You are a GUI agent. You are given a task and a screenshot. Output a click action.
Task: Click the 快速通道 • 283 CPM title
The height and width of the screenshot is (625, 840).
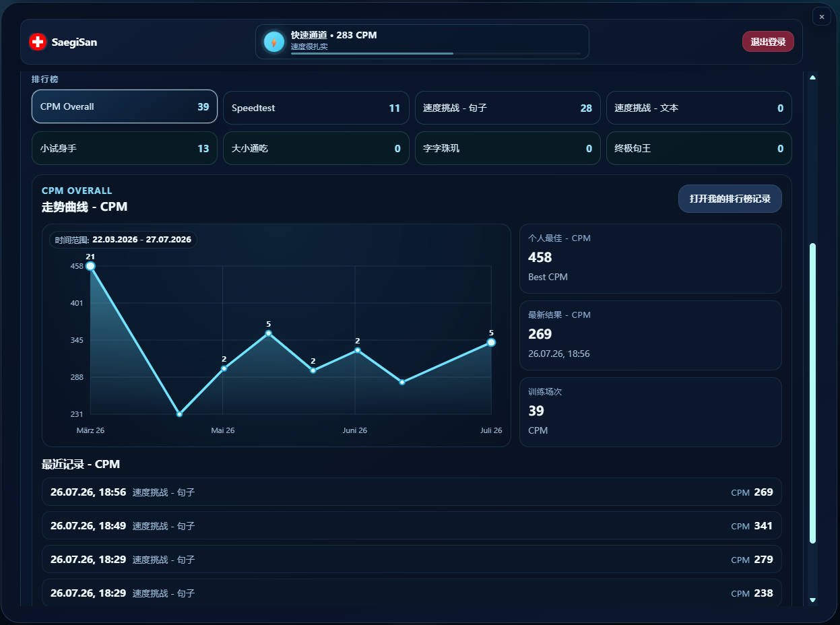click(x=334, y=35)
